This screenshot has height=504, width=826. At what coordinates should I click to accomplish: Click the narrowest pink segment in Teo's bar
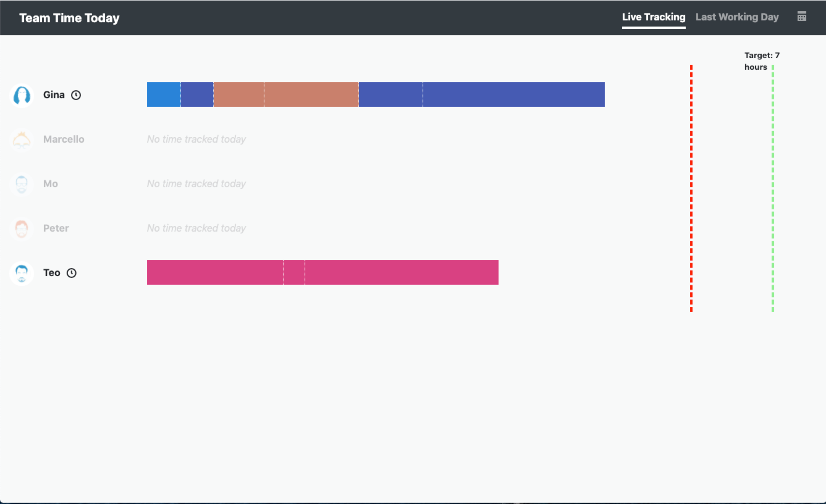pos(294,272)
